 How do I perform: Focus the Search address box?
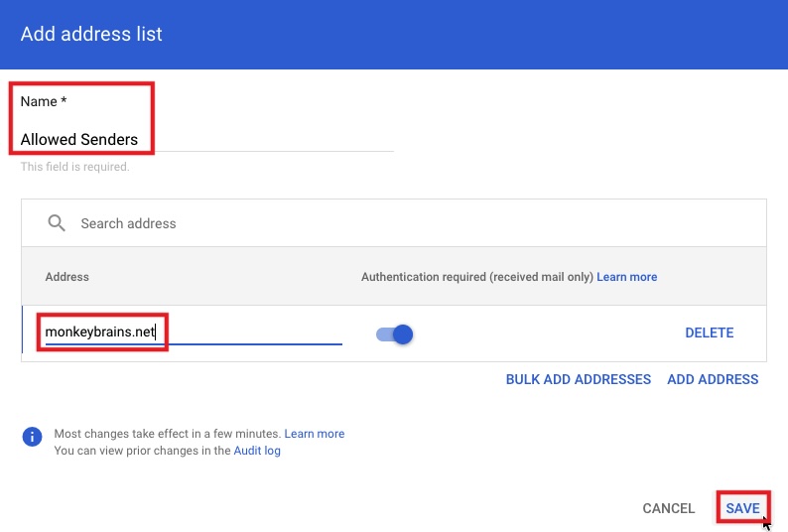(x=397, y=223)
